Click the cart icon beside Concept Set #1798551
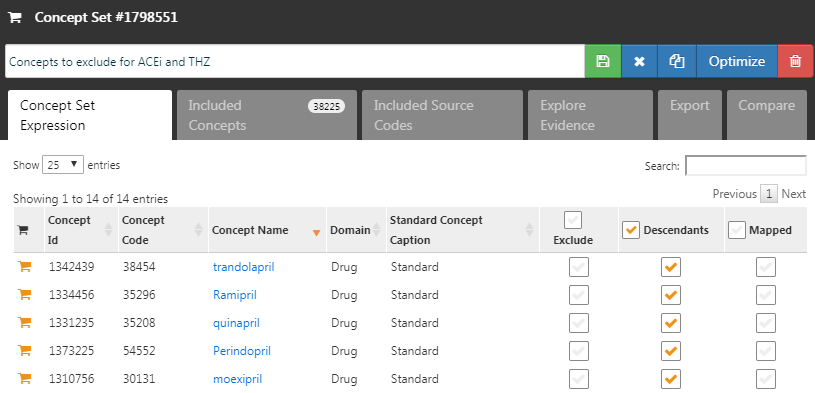Viewport: 815px width, 393px height. 15,18
